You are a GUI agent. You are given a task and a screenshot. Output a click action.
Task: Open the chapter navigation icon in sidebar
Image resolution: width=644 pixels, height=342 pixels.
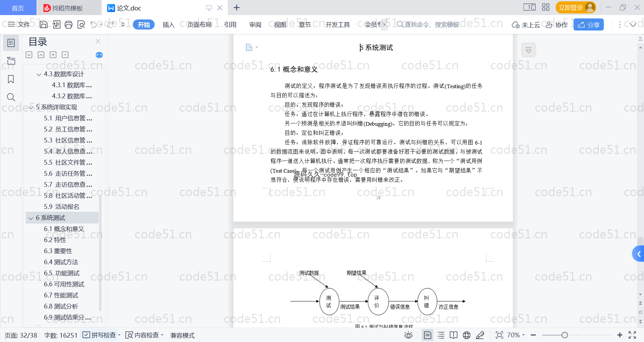(11, 61)
